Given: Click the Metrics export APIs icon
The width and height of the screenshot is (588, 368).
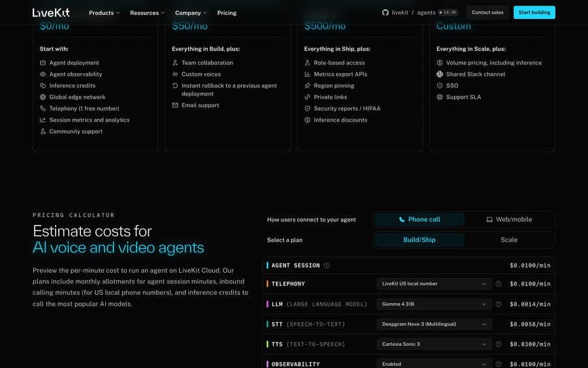Looking at the screenshot, I should click(x=308, y=75).
